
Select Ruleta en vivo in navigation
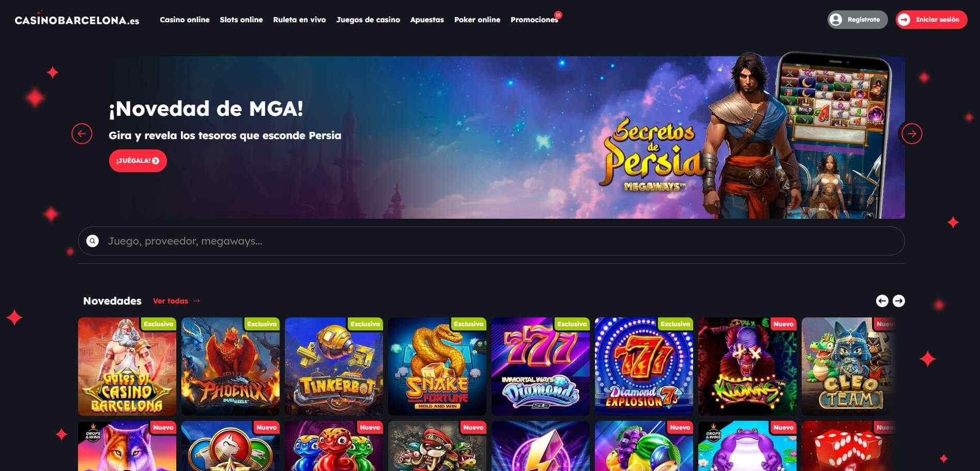pyautogui.click(x=299, y=20)
